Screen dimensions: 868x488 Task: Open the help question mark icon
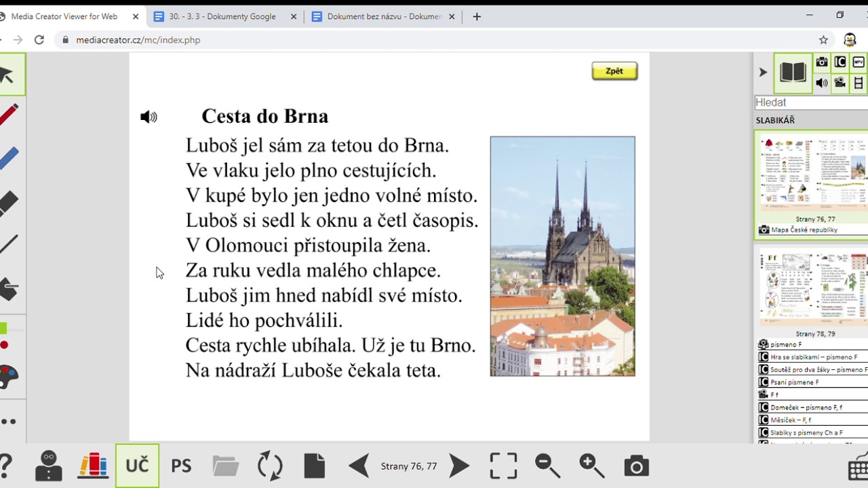(x=5, y=466)
